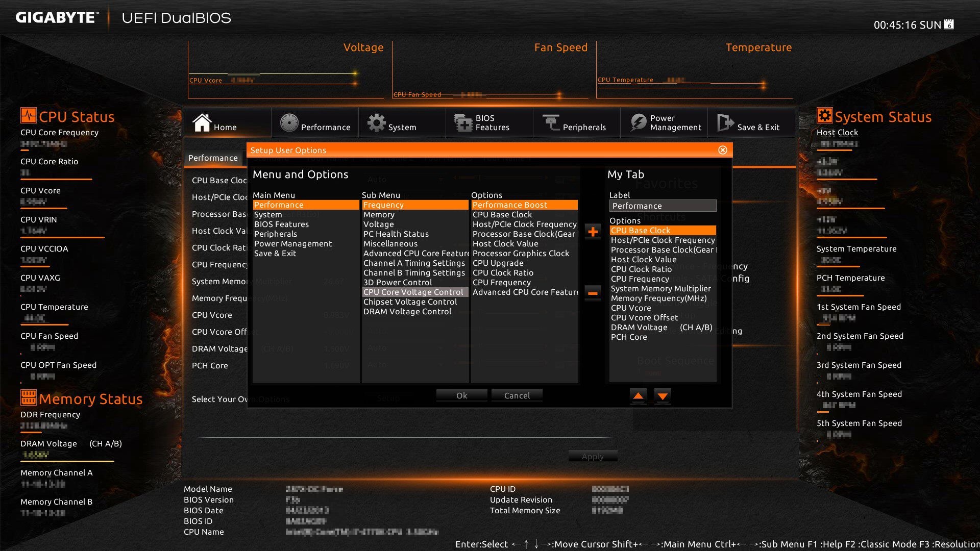Select the Power Management tab icon
The height and width of the screenshot is (551, 980).
(x=636, y=125)
